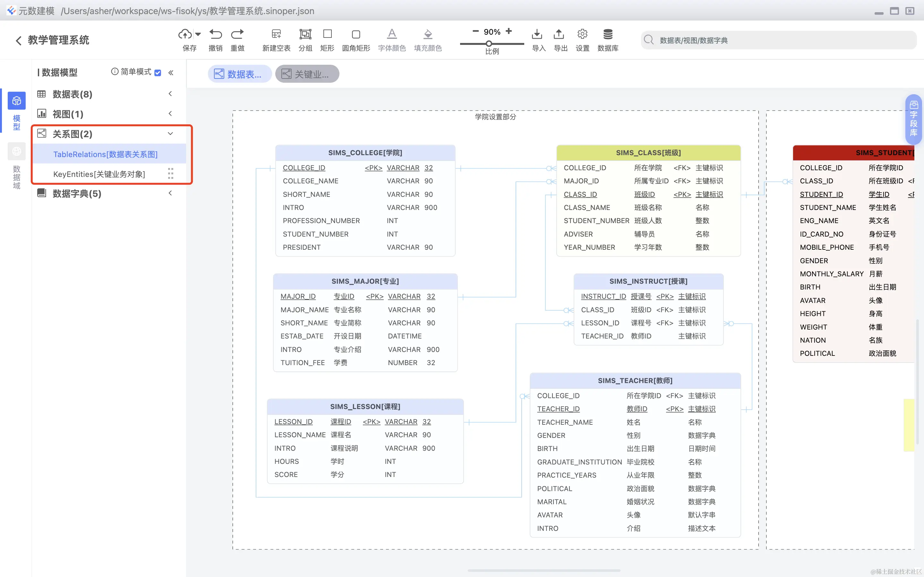Switch to the 关键业... diagram tab

pyautogui.click(x=307, y=74)
